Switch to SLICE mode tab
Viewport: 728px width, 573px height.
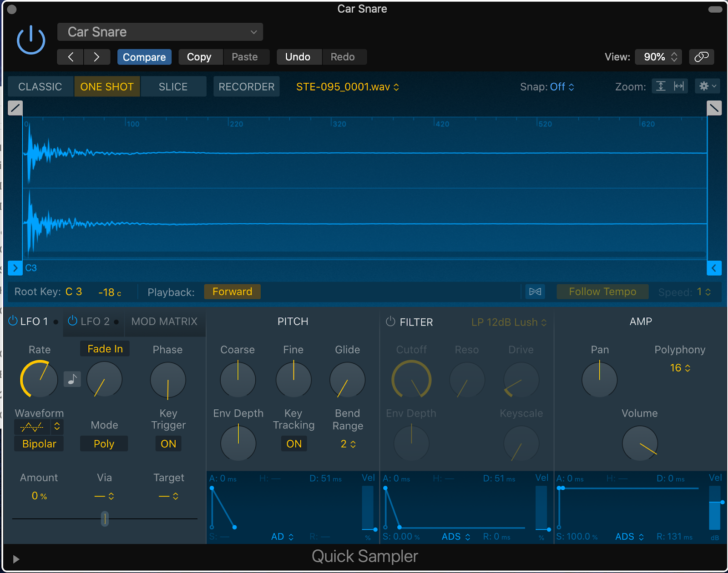tap(173, 87)
